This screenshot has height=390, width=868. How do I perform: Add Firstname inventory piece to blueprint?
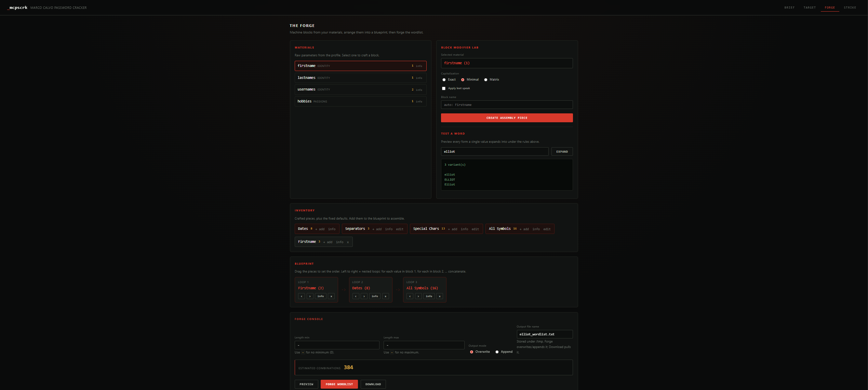pyautogui.click(x=328, y=242)
